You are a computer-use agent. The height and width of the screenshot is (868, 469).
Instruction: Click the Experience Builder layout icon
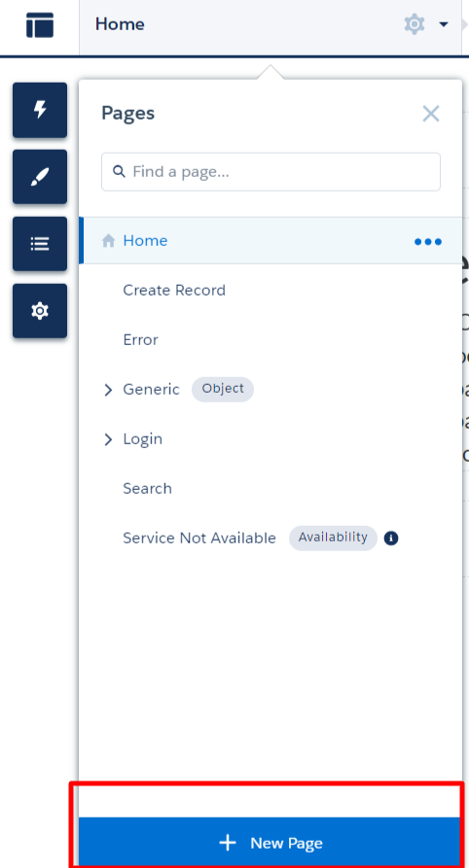click(40, 25)
